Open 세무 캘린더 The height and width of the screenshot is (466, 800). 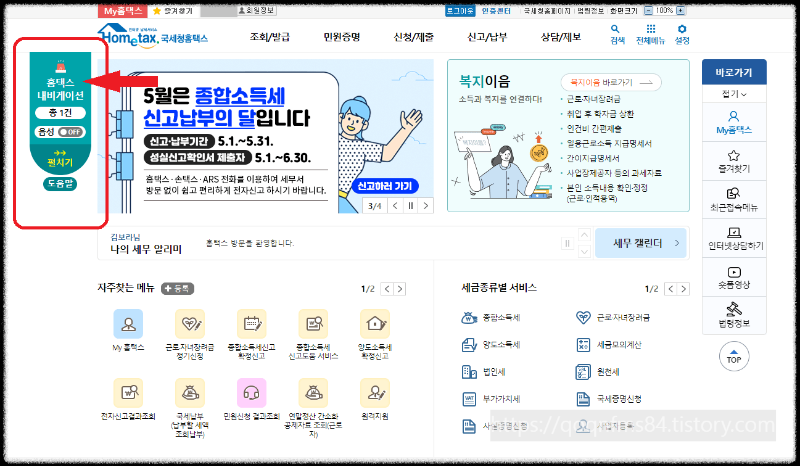click(641, 243)
